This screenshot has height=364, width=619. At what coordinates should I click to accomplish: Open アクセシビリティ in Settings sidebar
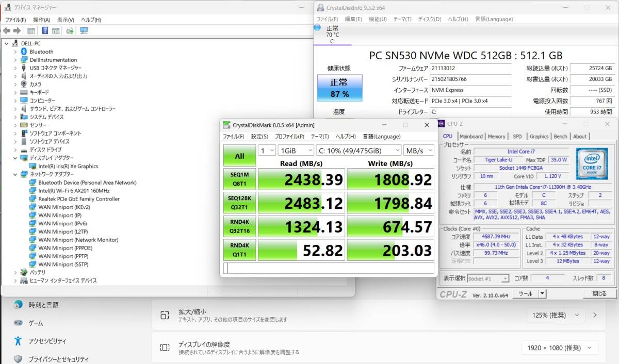47,341
